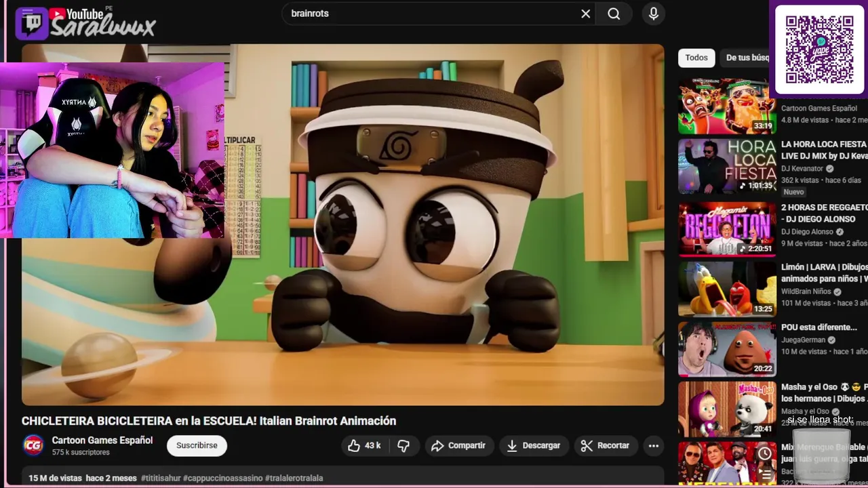Open LA HORA LOCA FIESTA video title
Image resolution: width=868 pixels, height=488 pixels.
[x=824, y=150]
